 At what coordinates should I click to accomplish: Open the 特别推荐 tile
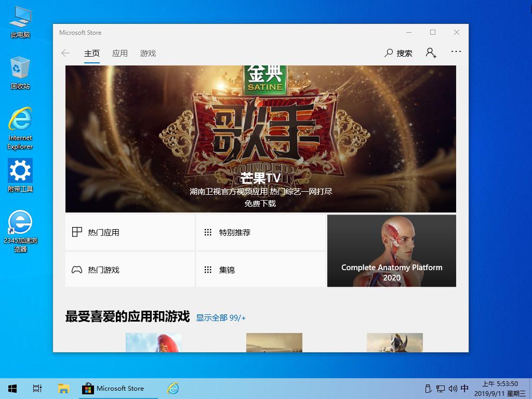click(261, 232)
